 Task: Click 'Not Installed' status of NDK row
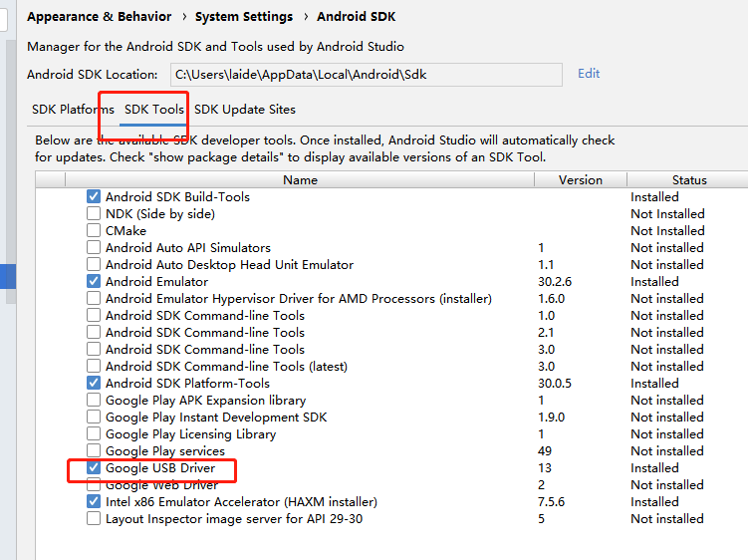[x=667, y=214]
